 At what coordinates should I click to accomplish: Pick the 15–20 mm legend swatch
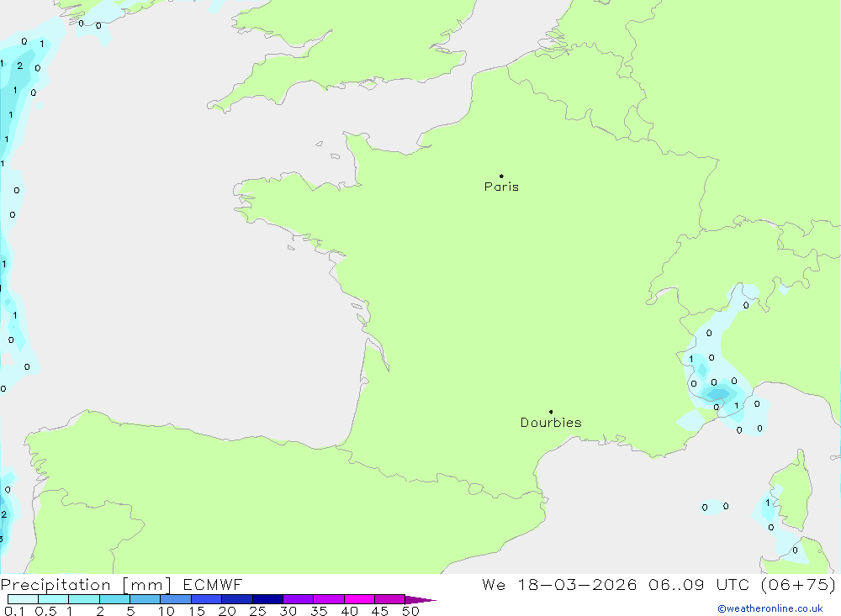pyautogui.click(x=207, y=599)
